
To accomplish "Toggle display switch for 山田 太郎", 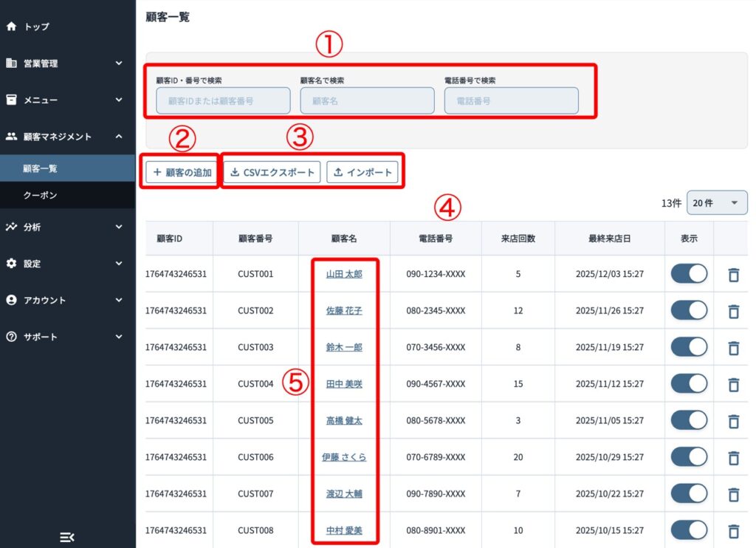I will pyautogui.click(x=688, y=274).
